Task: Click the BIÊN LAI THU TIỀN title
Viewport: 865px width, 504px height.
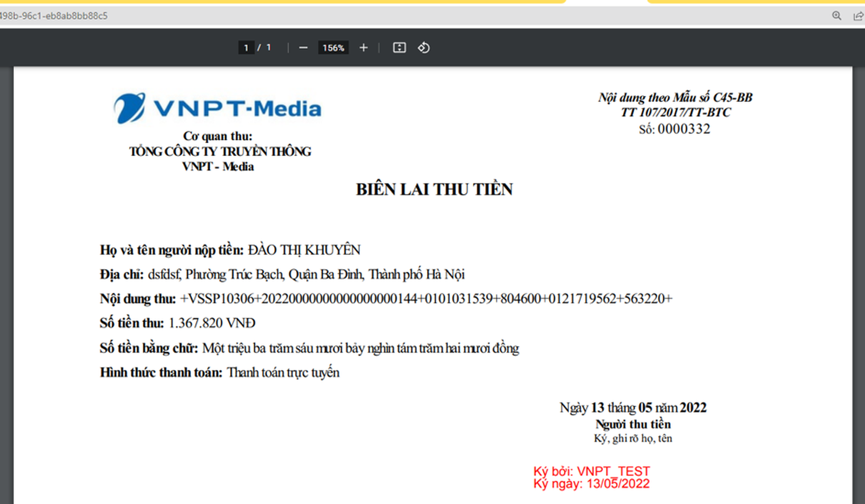Action: coord(434,189)
